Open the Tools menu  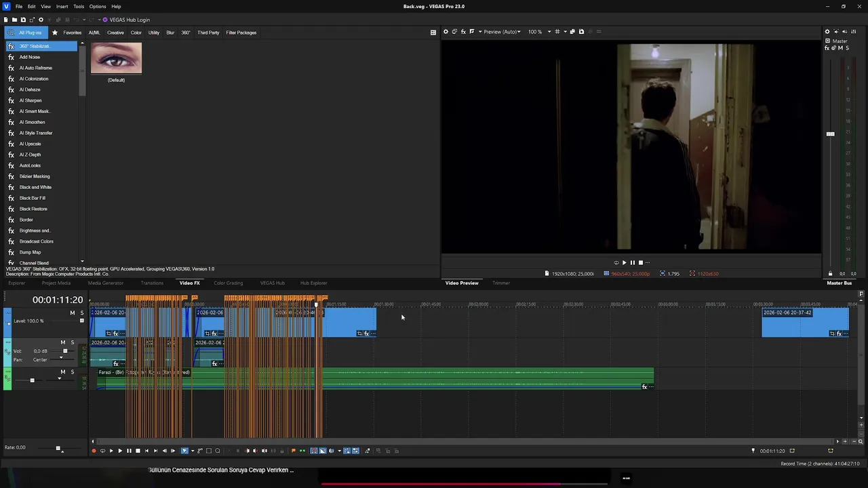point(79,6)
